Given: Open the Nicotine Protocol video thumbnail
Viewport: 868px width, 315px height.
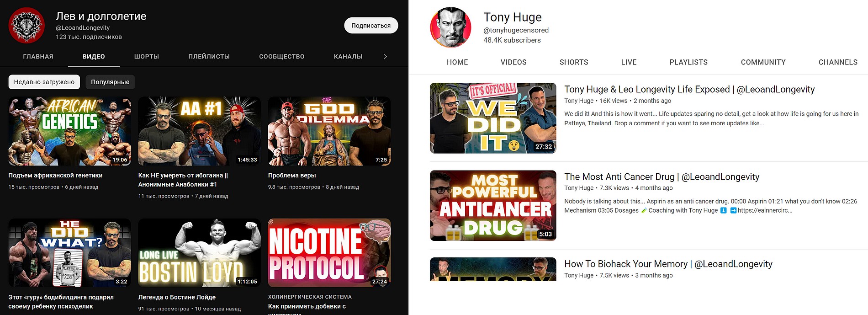Looking at the screenshot, I should click(x=329, y=253).
